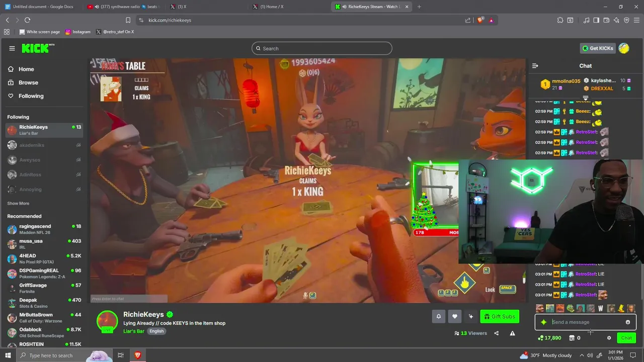The width and height of the screenshot is (644, 362).
Task: Open Deepak Slots & Casino channel
Action: point(44,303)
